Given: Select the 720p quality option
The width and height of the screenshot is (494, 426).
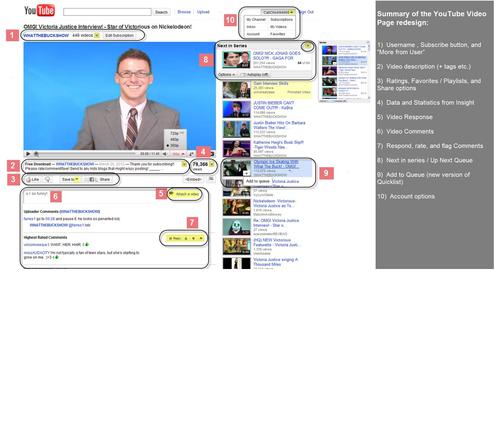Looking at the screenshot, I should (175, 133).
